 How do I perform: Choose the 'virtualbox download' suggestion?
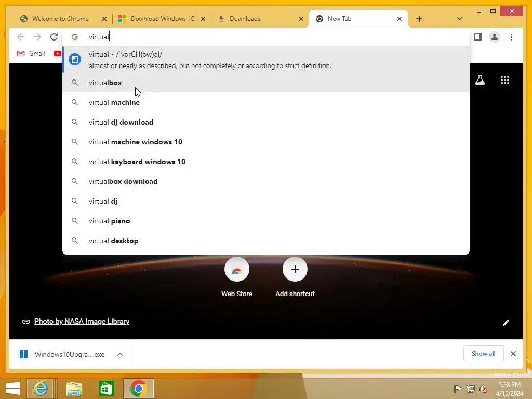(x=267, y=181)
